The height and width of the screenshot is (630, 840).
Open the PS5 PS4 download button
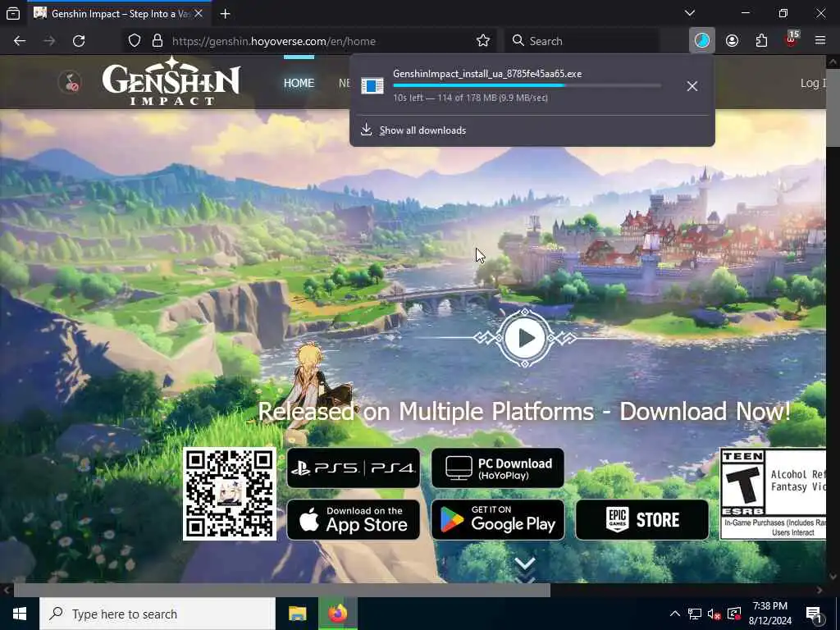click(354, 468)
